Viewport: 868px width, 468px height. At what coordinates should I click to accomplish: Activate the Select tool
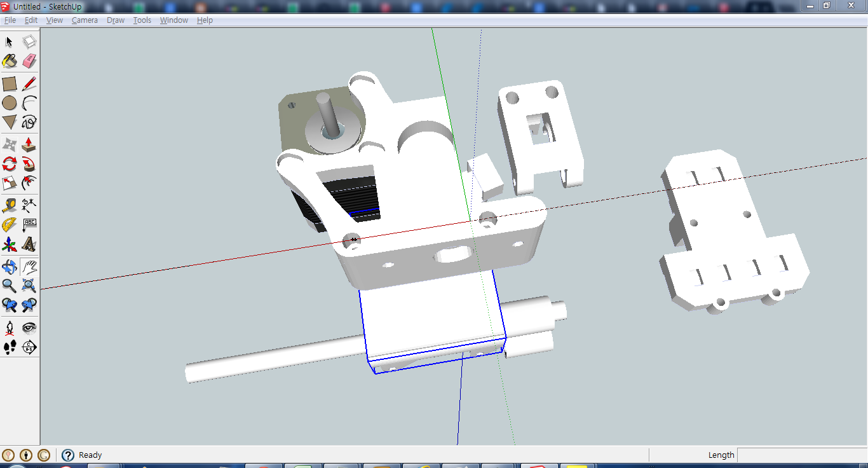tap(9, 41)
